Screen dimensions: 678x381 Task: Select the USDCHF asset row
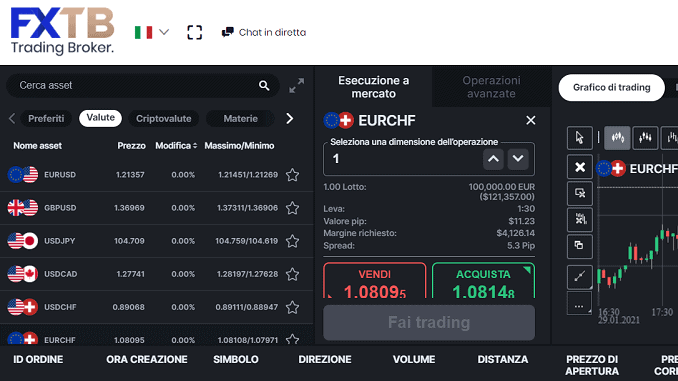157,307
